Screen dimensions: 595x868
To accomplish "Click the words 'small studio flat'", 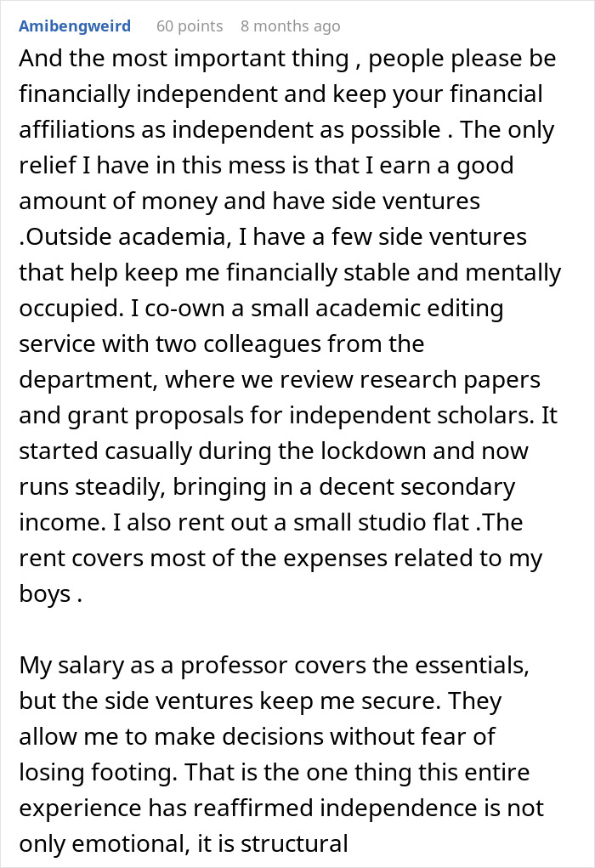I will 381,523.
